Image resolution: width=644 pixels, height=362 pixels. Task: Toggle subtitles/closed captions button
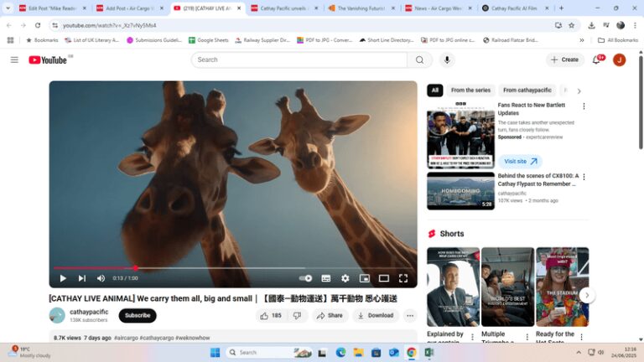click(326, 278)
